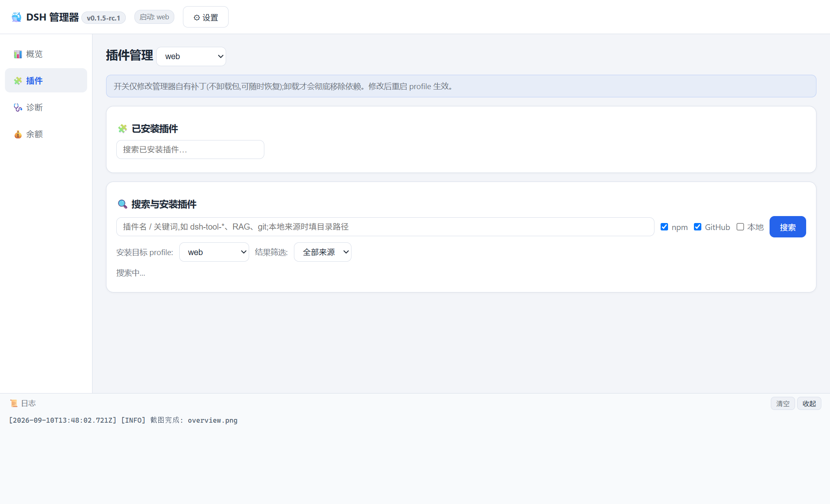Click the overview.png log entry line
This screenshot has width=830, height=504.
(123, 420)
